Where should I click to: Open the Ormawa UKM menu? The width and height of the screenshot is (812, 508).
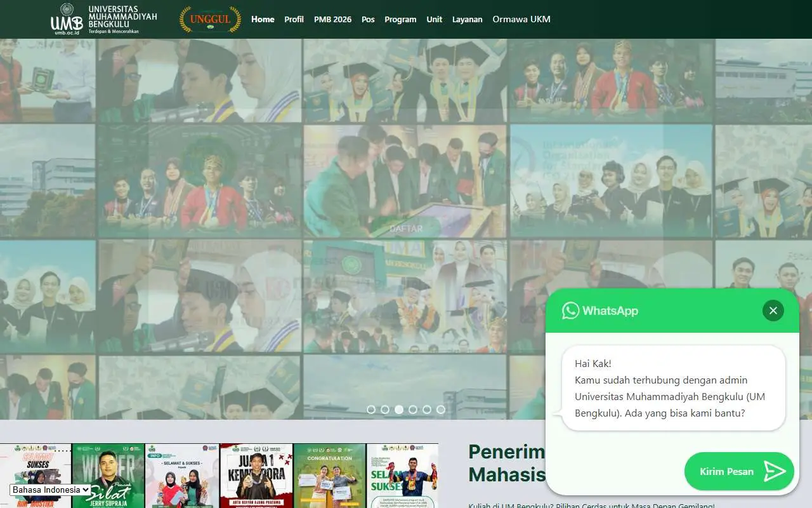point(521,19)
